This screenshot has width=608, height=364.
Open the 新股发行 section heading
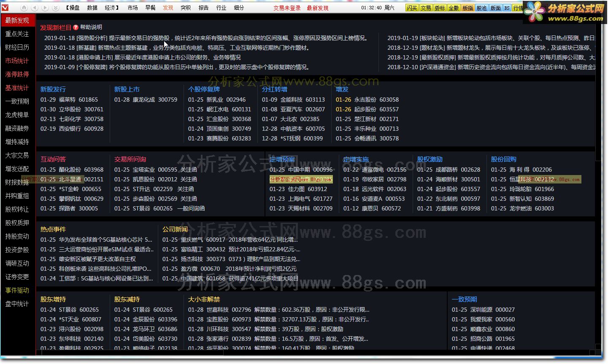(53, 89)
